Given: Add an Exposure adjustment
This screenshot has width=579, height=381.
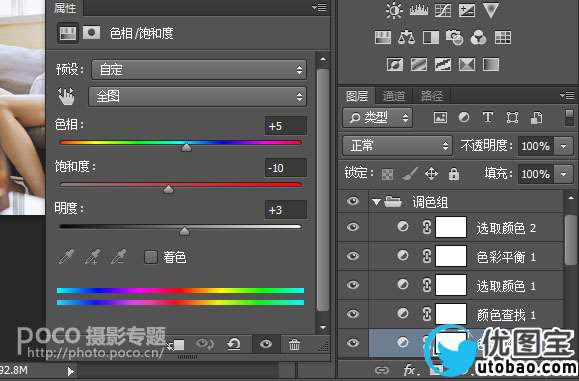Looking at the screenshot, I should click(x=467, y=10).
